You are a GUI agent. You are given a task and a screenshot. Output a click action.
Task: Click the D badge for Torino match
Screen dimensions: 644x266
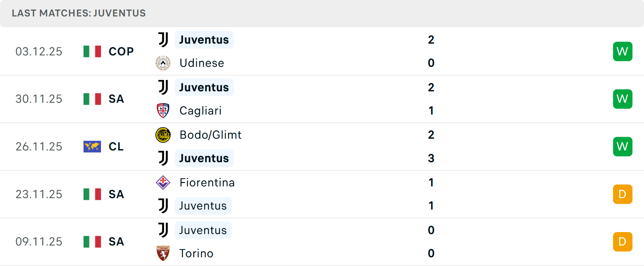point(623,242)
